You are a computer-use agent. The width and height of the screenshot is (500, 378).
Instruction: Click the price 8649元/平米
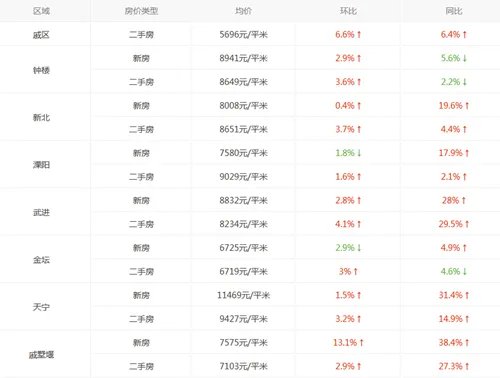point(243,82)
